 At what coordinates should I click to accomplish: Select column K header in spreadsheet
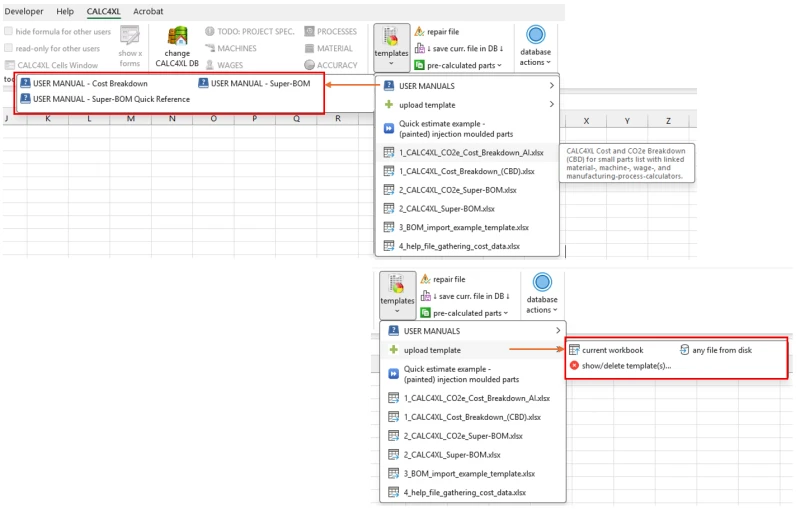tap(46, 120)
